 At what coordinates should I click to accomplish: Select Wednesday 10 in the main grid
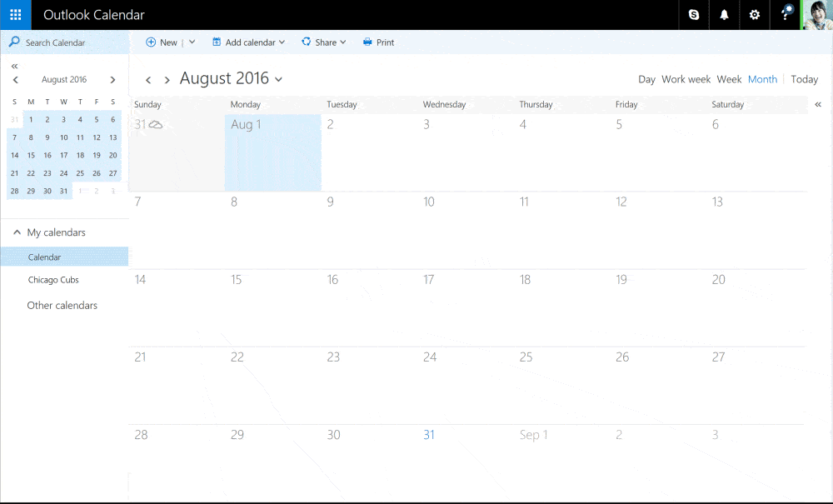pos(466,230)
